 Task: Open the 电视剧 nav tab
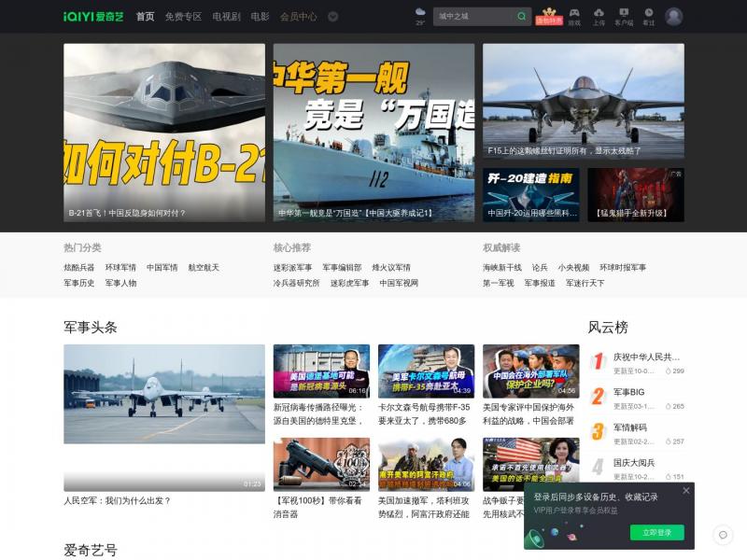pyautogui.click(x=226, y=17)
